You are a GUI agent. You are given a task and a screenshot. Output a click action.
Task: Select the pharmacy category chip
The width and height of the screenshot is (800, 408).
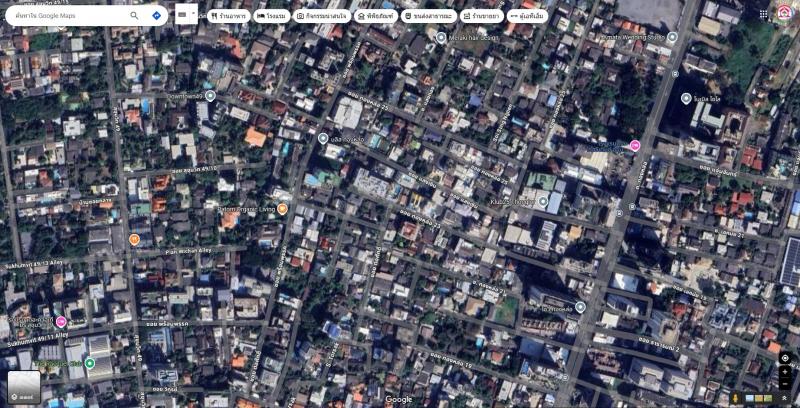click(x=481, y=17)
